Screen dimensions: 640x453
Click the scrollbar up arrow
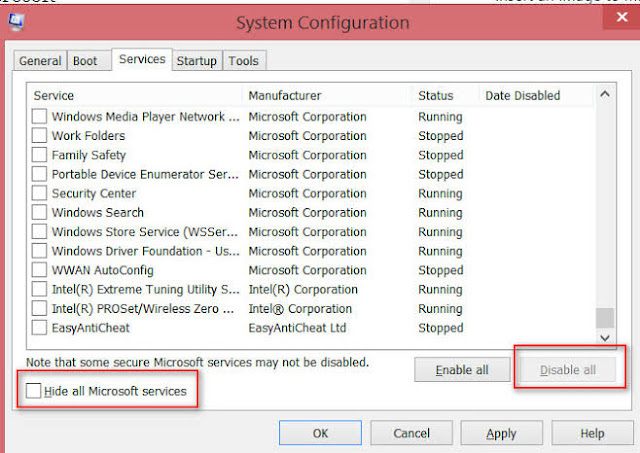(x=605, y=94)
